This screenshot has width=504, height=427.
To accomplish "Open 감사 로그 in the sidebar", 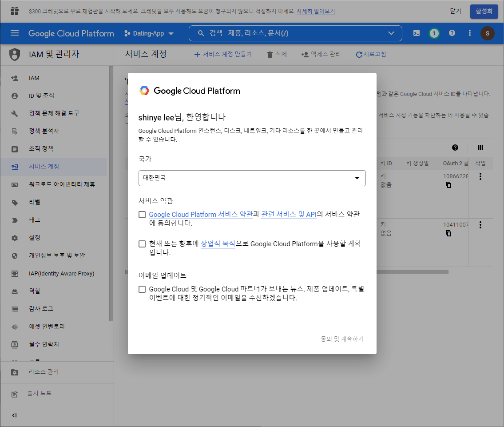I will [x=53, y=309].
